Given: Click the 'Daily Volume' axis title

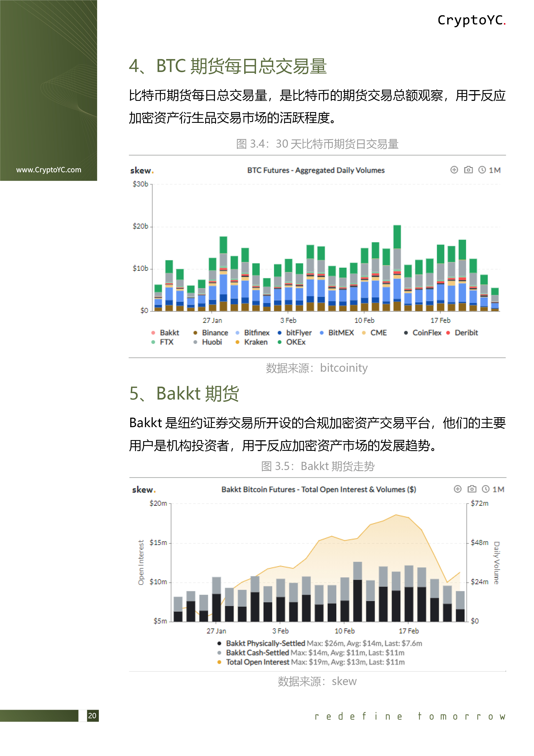Looking at the screenshot, I should click(x=497, y=563).
